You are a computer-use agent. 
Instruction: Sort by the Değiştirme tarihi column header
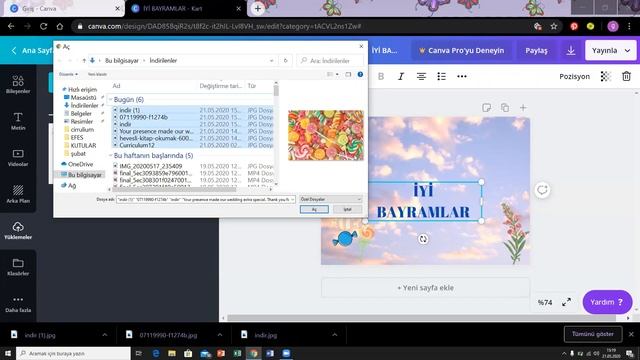click(x=221, y=86)
